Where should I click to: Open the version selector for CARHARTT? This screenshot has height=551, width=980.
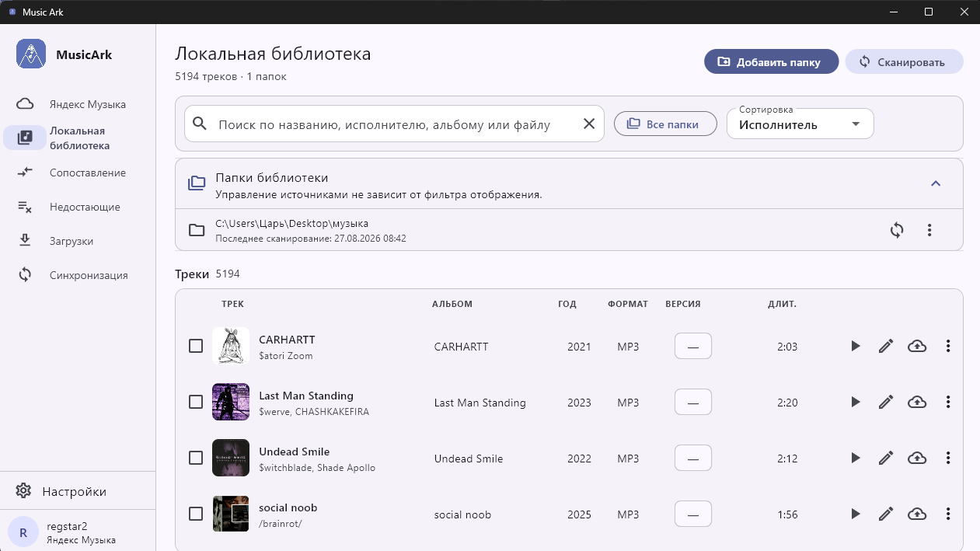(x=693, y=347)
